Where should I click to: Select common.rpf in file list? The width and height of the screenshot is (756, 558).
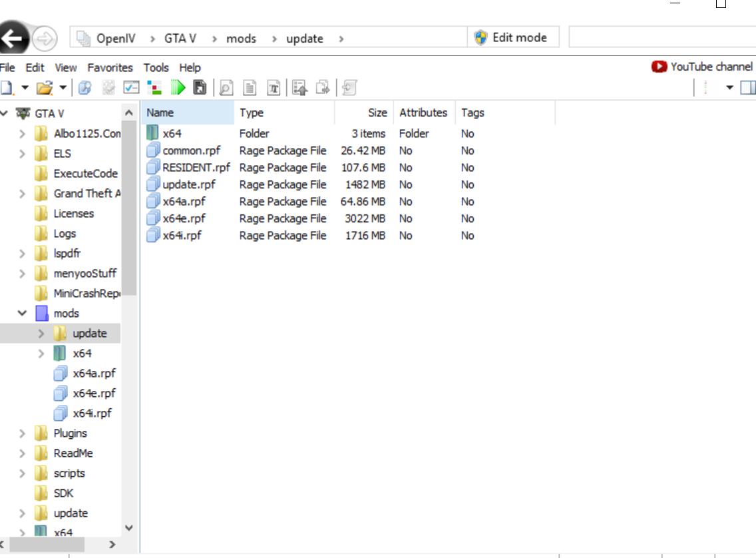coord(191,150)
